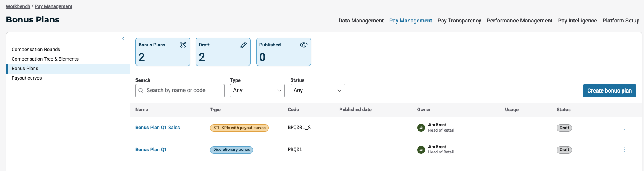Select Payout curves in the sidebar

(x=27, y=78)
